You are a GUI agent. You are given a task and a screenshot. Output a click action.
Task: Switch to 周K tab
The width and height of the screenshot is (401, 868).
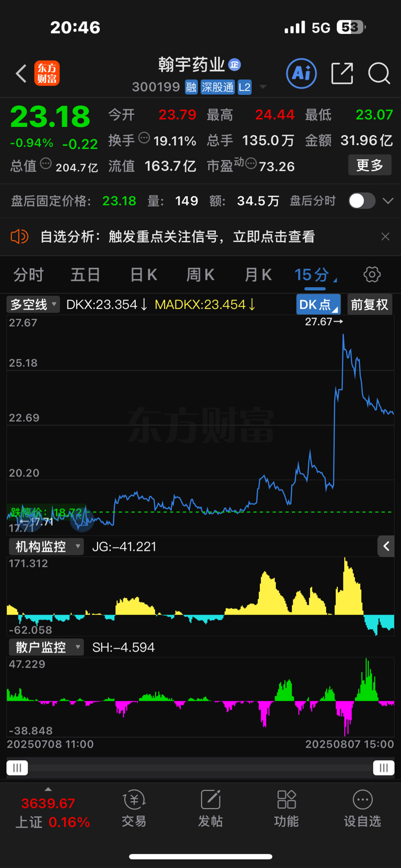200,275
